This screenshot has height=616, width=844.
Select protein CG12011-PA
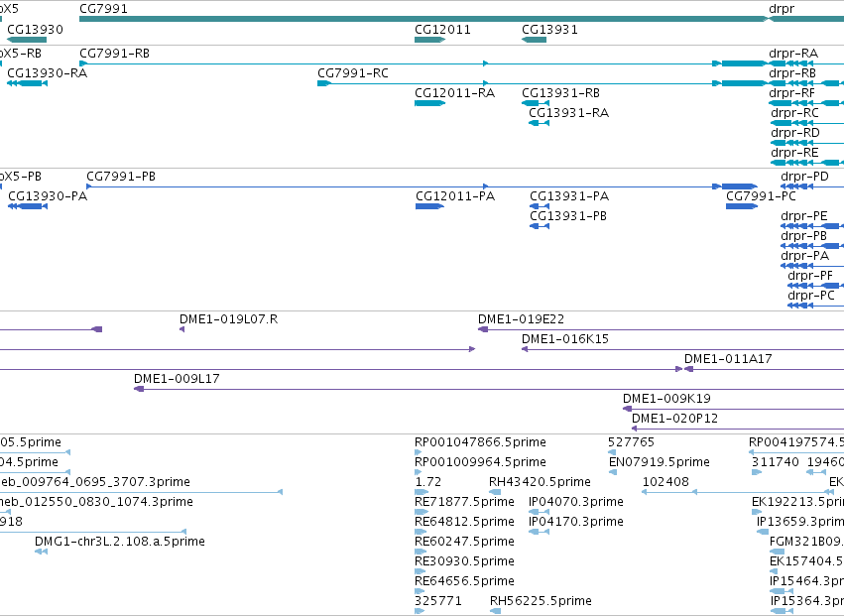pos(429,206)
